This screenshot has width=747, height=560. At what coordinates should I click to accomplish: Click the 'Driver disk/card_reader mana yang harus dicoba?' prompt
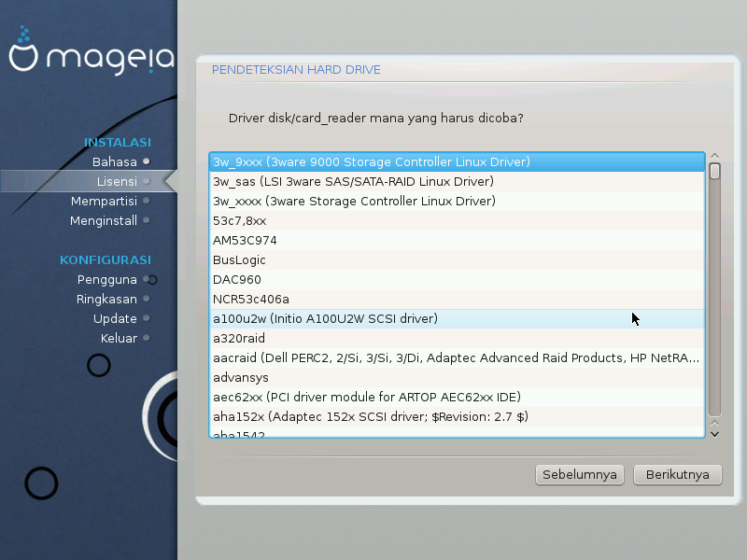tap(376, 119)
